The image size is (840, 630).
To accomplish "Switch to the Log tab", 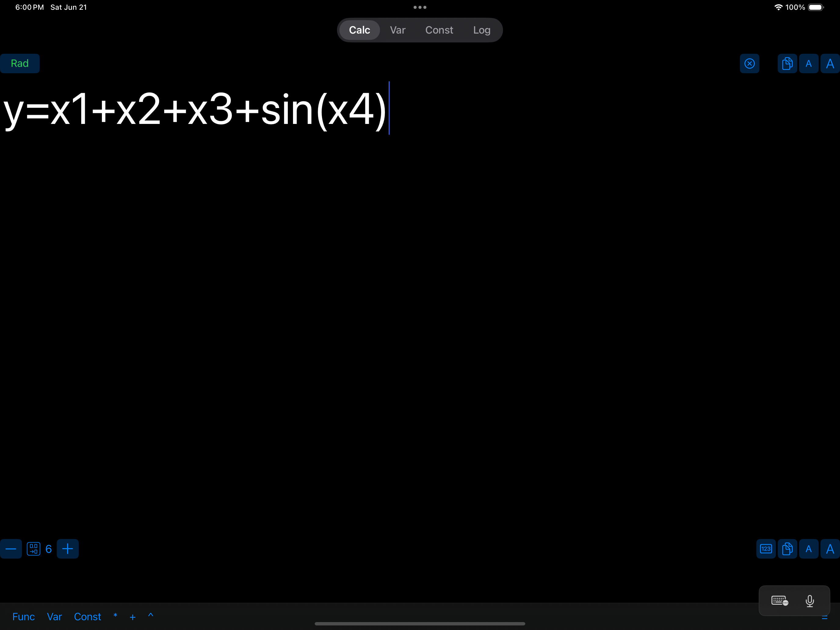I will 482,30.
